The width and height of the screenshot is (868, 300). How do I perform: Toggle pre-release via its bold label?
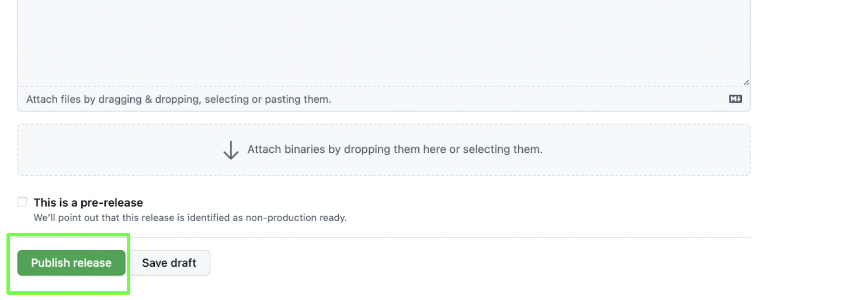pos(88,203)
